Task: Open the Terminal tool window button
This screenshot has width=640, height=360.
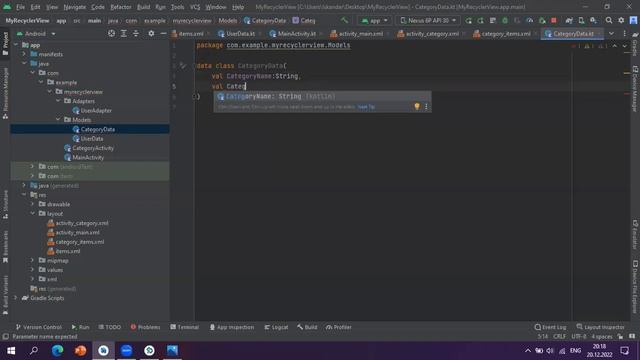Action: [184, 327]
